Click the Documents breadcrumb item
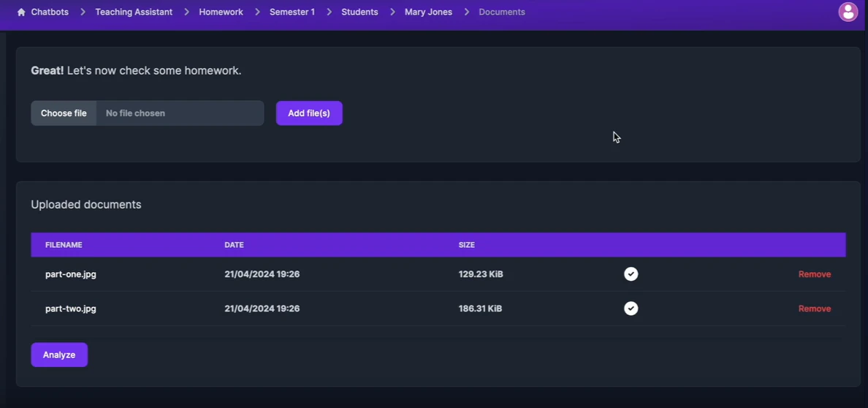 pos(502,12)
